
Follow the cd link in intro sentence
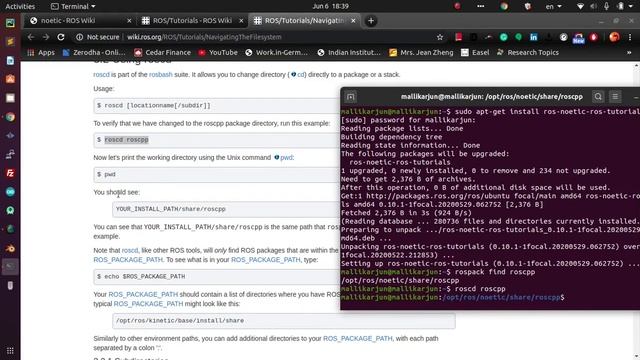coord(301,75)
